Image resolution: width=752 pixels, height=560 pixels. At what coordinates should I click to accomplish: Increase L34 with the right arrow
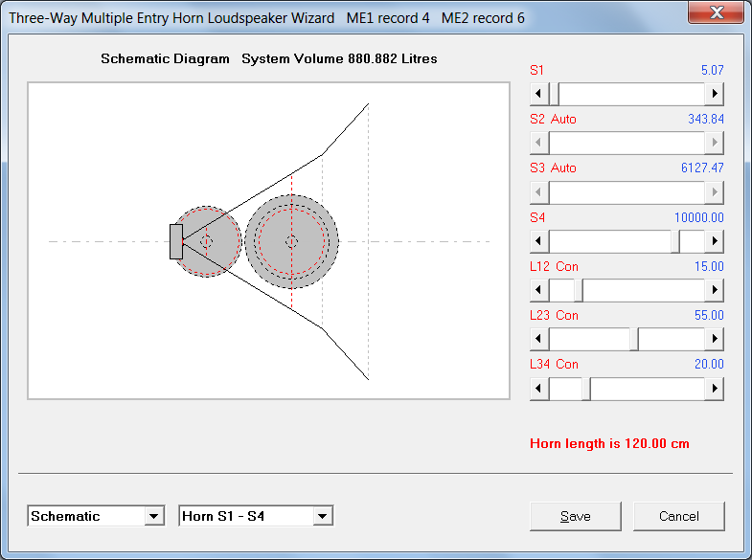pos(714,388)
